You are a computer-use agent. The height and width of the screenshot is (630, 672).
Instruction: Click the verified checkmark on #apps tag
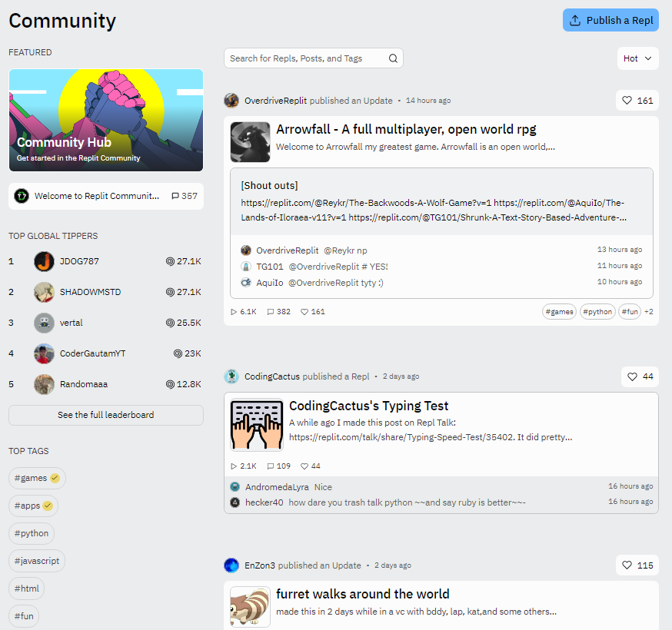[48, 506]
